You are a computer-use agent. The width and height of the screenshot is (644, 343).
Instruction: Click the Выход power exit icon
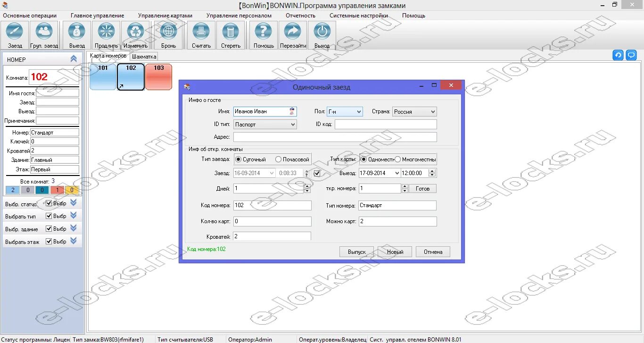tap(322, 35)
